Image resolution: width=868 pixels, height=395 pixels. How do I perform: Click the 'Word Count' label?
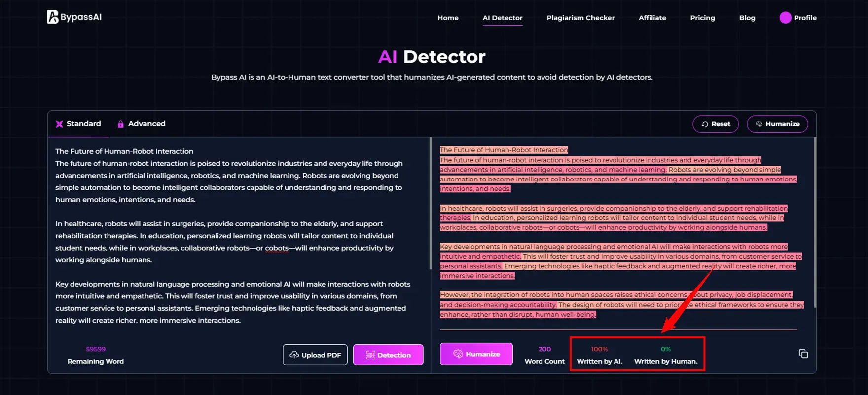(544, 361)
